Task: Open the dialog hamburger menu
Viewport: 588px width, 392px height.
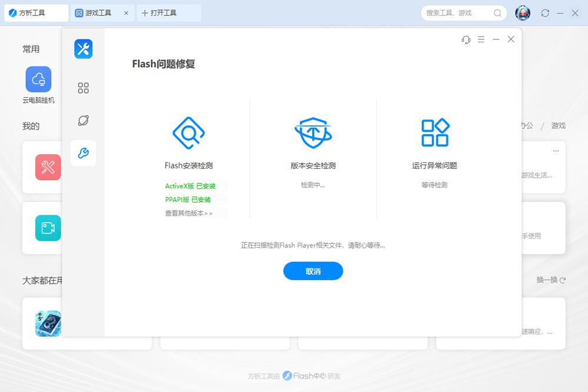Action: tap(481, 39)
